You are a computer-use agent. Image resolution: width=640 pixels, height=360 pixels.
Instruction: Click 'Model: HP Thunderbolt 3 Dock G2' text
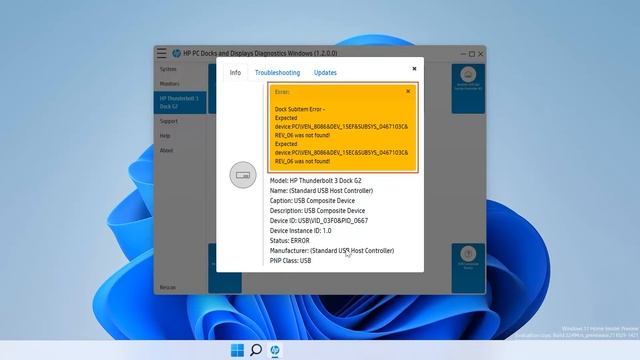click(x=316, y=180)
